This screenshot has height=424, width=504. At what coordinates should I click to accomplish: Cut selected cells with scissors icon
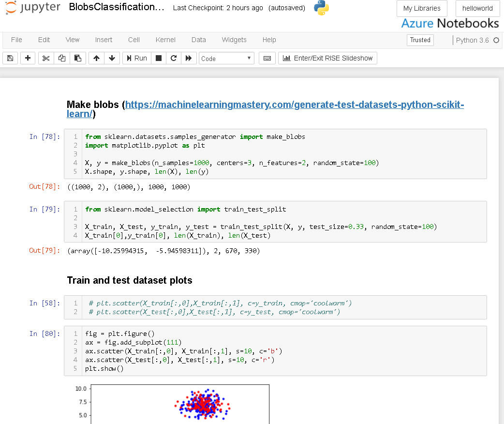pos(46,58)
